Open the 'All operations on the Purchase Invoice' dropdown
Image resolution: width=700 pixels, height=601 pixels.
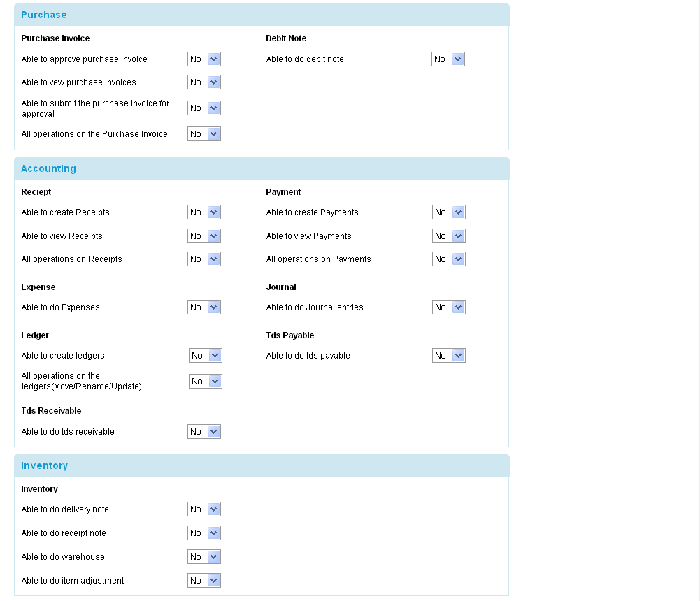click(203, 133)
